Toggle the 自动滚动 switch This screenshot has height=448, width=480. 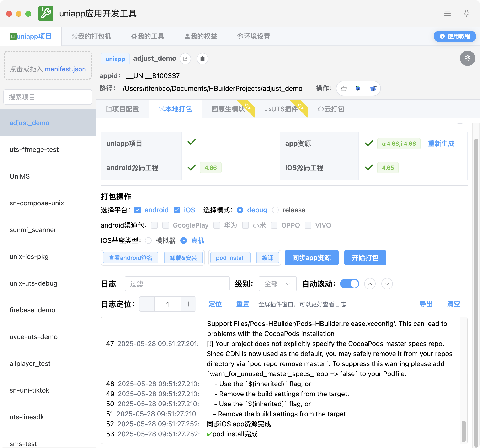[x=349, y=283]
